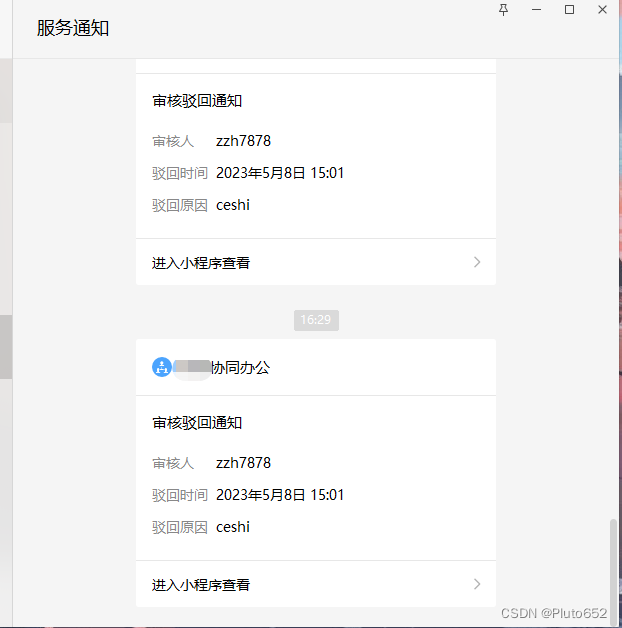Click the 驳回原因 label in the upper card
This screenshot has width=622, height=628.
[180, 205]
